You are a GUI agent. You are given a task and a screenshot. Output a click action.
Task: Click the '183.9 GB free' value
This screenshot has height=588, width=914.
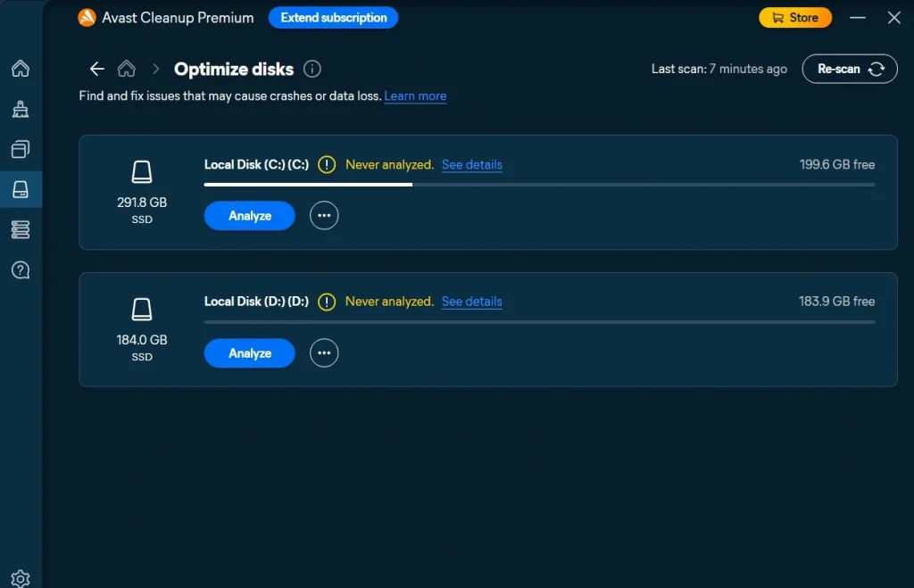pyautogui.click(x=836, y=302)
